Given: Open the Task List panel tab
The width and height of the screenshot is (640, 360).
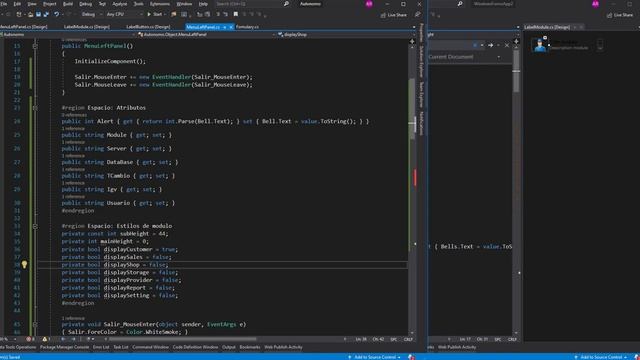Looking at the screenshot, I should 121,347.
